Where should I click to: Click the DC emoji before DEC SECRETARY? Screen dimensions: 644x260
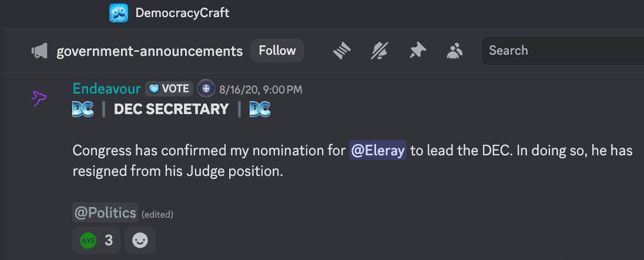(x=83, y=109)
